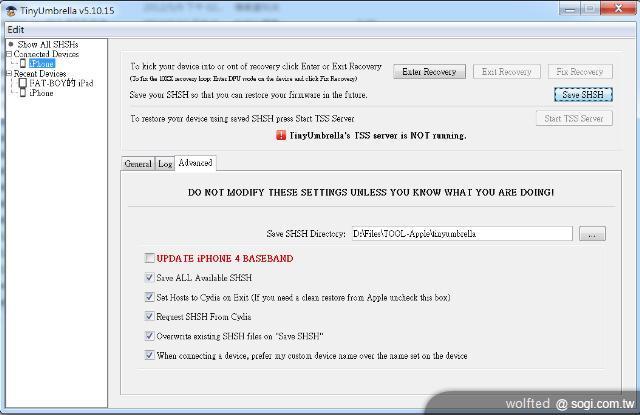Click the Show All SHSHs bullet icon
The height and width of the screenshot is (415, 640).
point(11,44)
